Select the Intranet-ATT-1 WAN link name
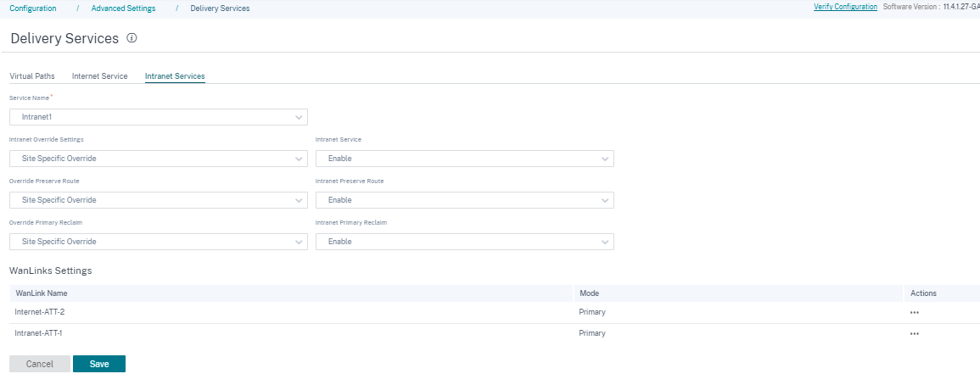 coord(38,333)
